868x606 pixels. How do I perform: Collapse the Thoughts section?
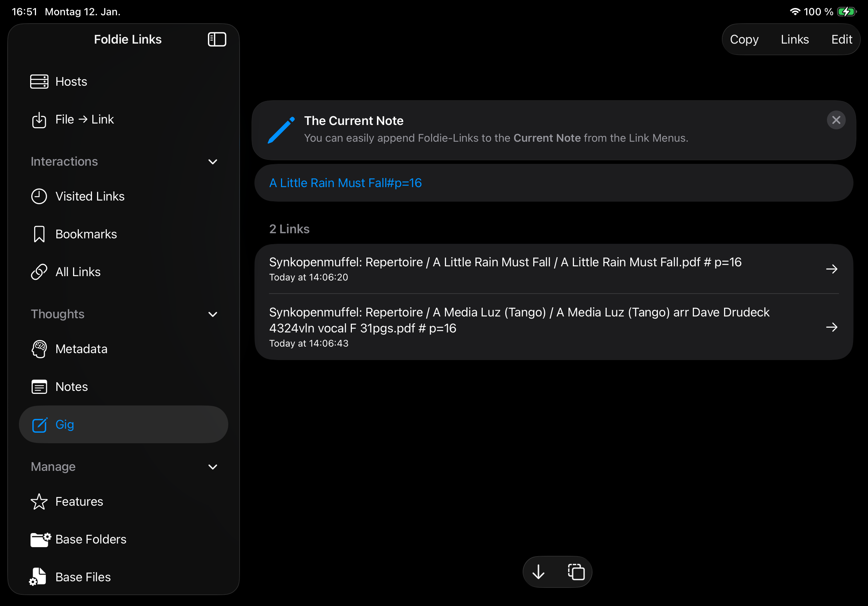(x=213, y=314)
